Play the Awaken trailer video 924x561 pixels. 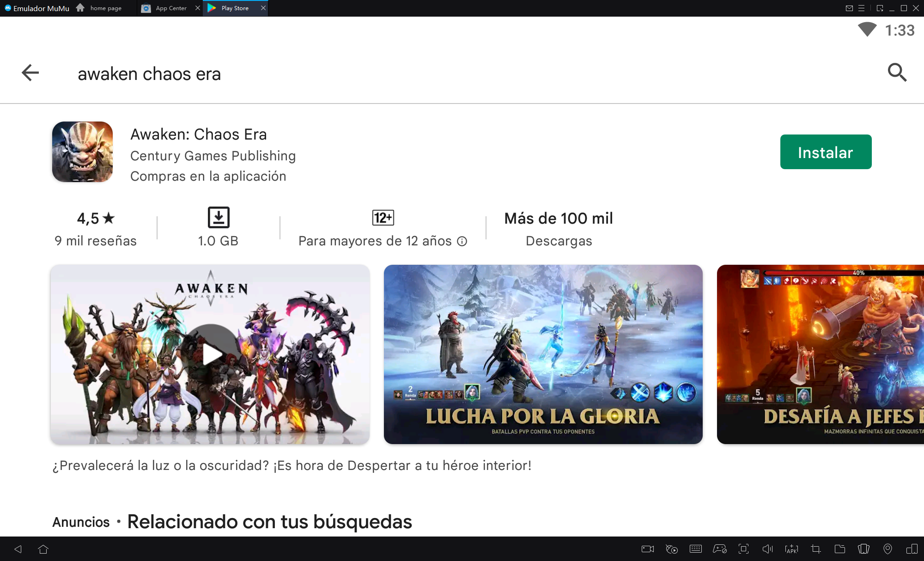click(211, 354)
